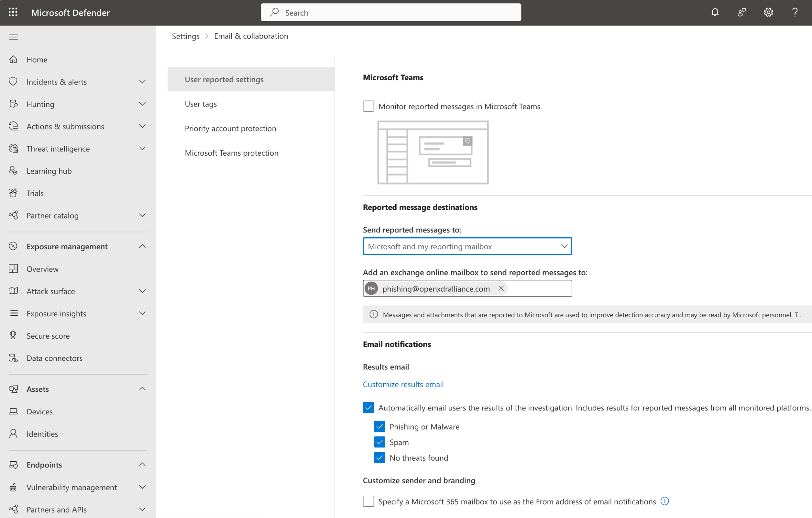Open Microsoft Teams protection settings
Image resolution: width=812 pixels, height=518 pixels.
231,152
